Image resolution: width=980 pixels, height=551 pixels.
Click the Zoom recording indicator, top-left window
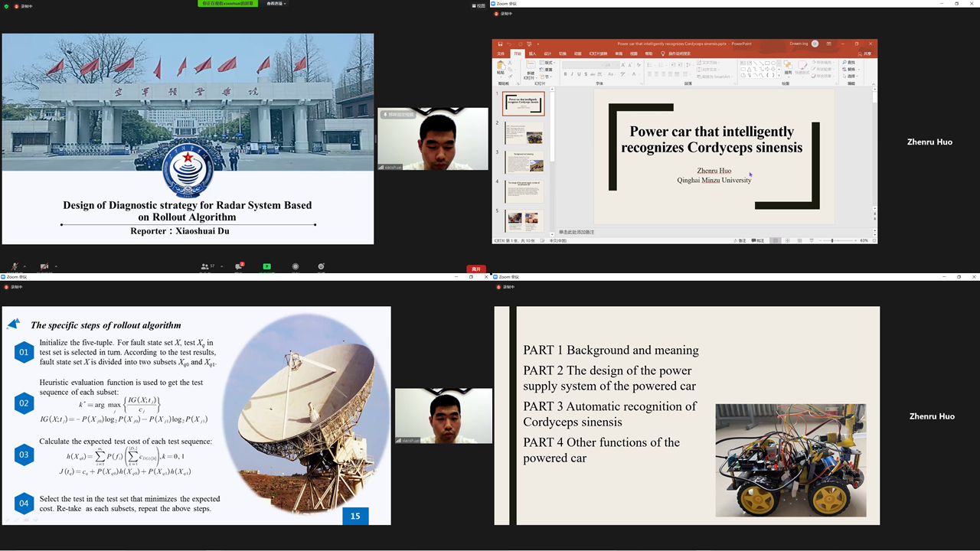pos(23,6)
